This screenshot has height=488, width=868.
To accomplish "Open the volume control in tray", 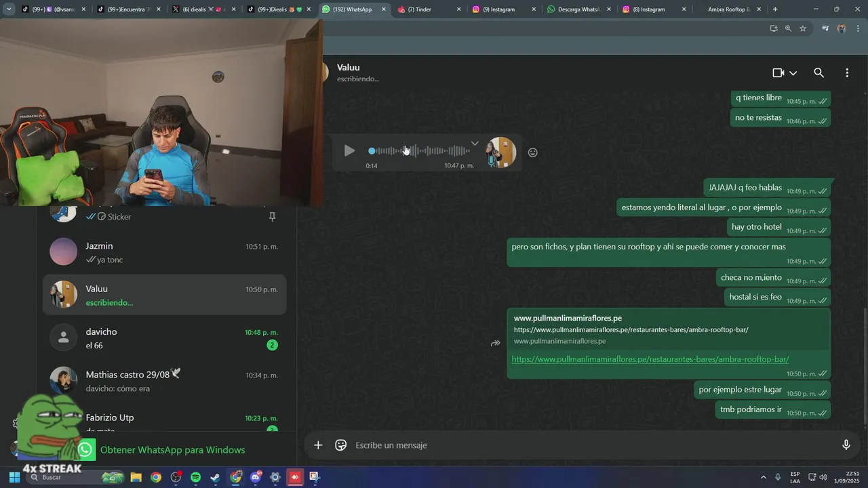I will (823, 477).
